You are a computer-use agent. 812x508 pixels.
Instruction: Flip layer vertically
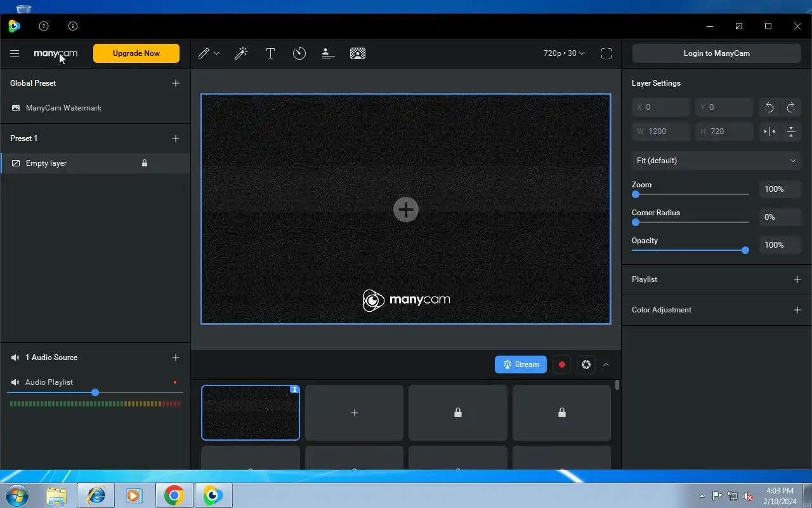click(x=791, y=132)
